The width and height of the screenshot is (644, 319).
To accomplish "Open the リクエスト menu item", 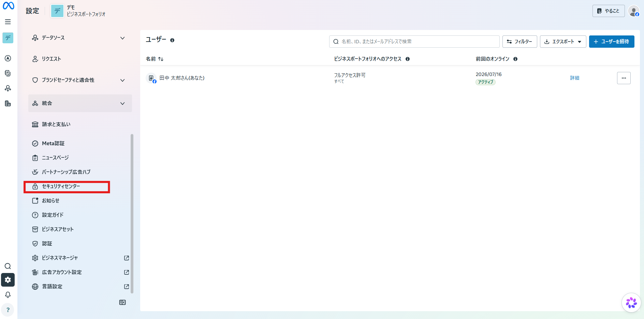I will 80,59.
